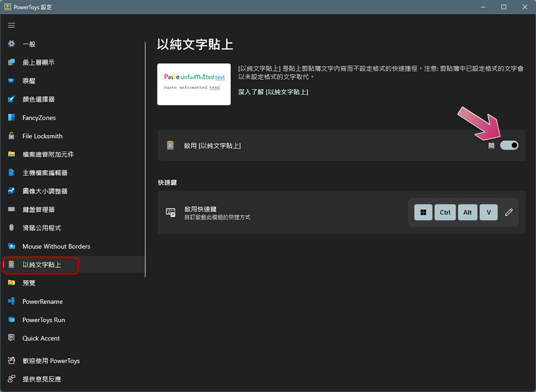Click the PowerRename icon in sidebar

pos(11,301)
